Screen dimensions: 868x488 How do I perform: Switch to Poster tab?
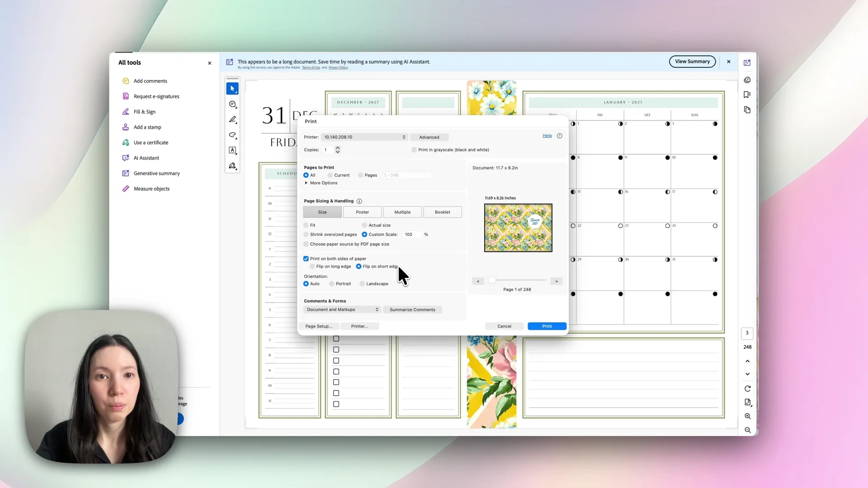pyautogui.click(x=363, y=212)
